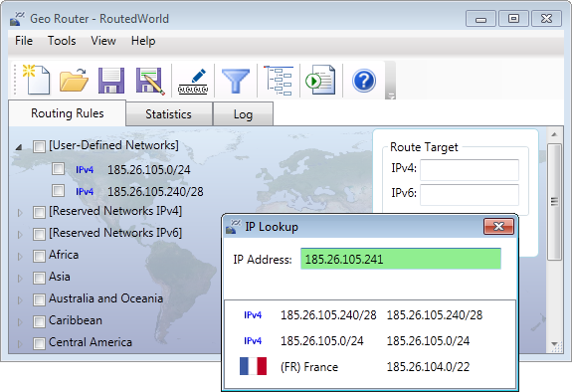Expand the Caribbean tree node
The image size is (572, 392).
[20, 322]
